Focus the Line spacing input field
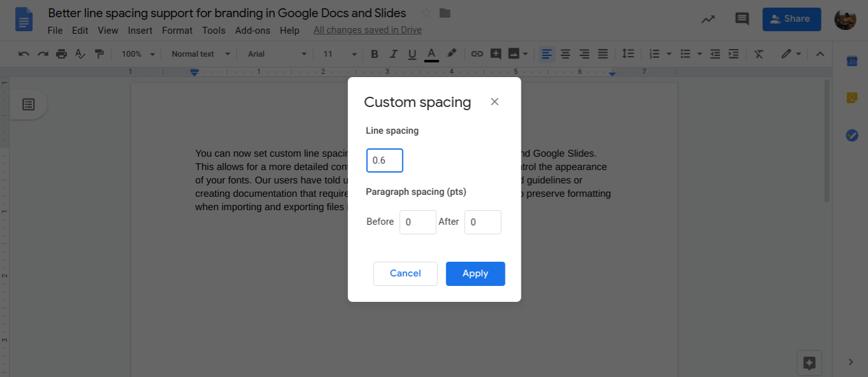This screenshot has width=868, height=377. coord(385,160)
